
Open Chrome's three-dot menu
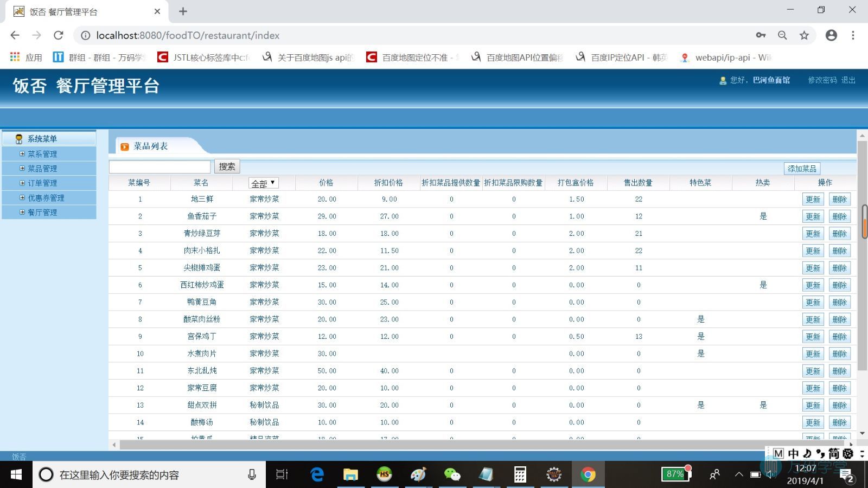pos(853,35)
